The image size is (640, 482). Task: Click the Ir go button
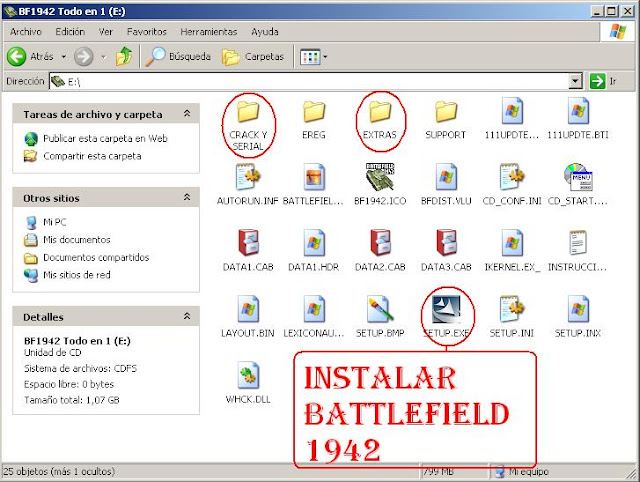(602, 81)
